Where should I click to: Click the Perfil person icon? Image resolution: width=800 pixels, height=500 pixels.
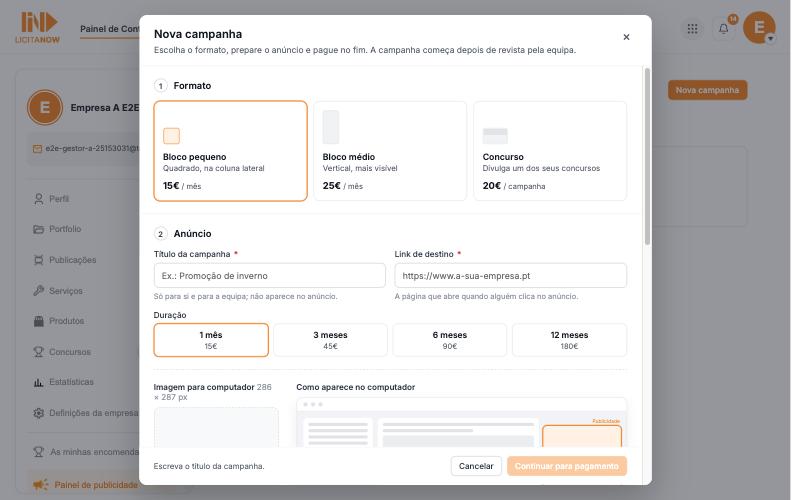pyautogui.click(x=38, y=198)
